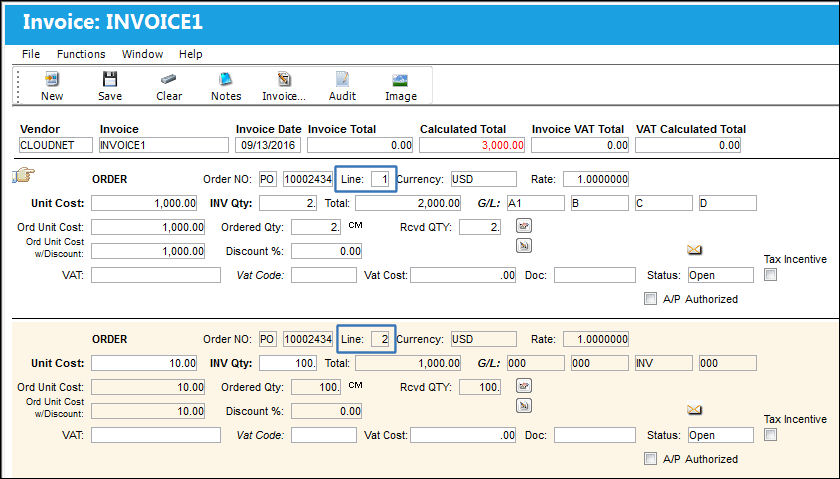The image size is (840, 479).
Task: Click the Clear eraser icon
Action: (168, 79)
